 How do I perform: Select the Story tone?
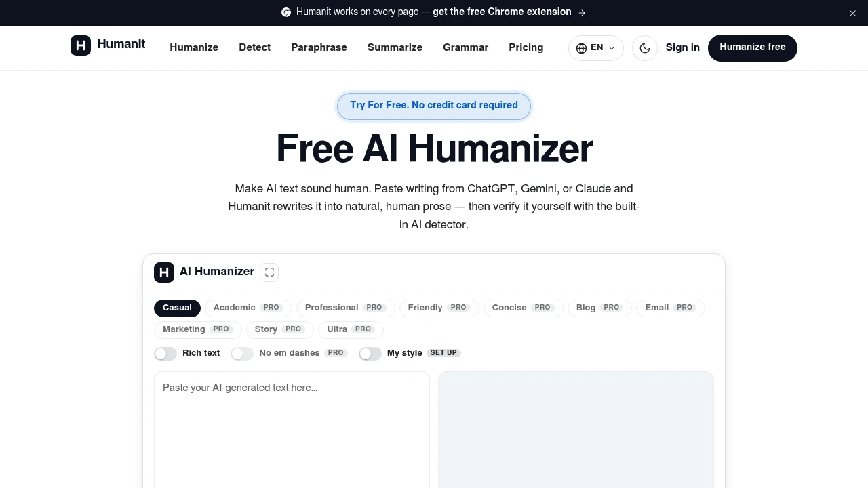tap(279, 330)
